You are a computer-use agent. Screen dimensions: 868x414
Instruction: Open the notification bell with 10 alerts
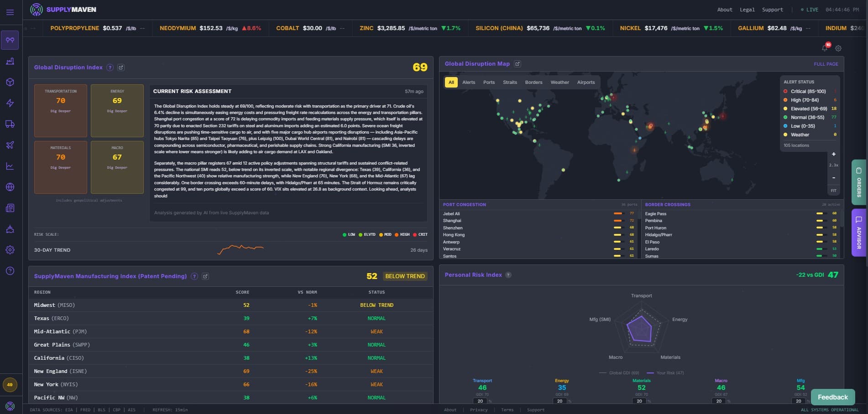point(825,47)
